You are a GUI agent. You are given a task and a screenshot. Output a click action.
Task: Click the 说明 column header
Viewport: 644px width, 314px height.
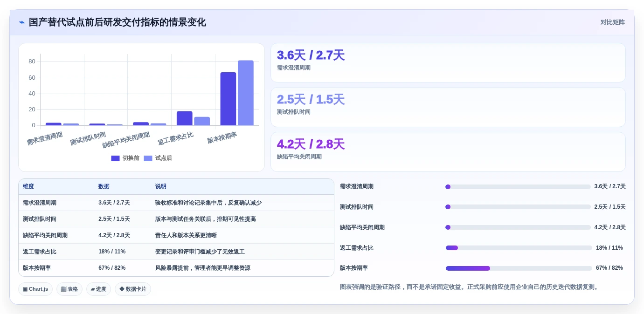click(x=161, y=186)
